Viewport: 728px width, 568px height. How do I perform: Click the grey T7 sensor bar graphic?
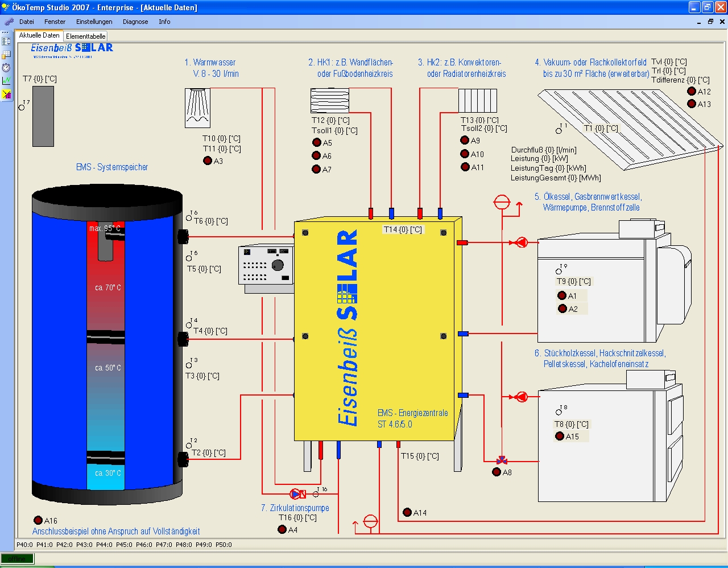[43, 116]
